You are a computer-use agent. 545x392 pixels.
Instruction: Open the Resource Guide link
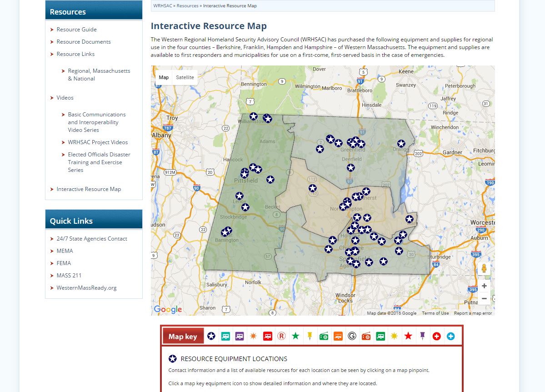(76, 30)
